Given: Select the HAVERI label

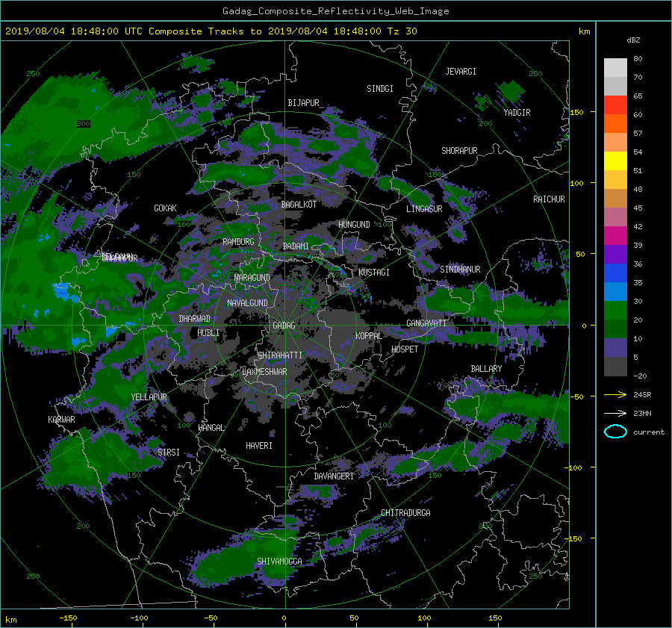Looking at the screenshot, I should coord(259,446).
